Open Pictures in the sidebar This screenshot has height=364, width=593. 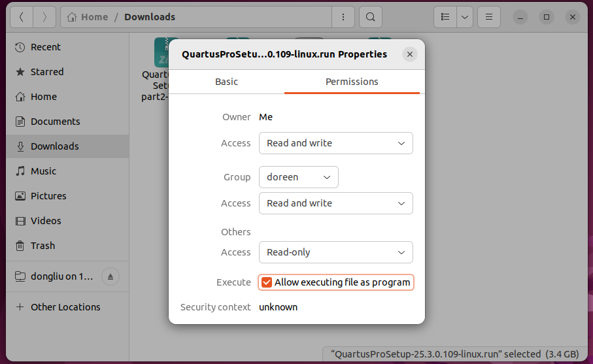[x=67, y=196]
